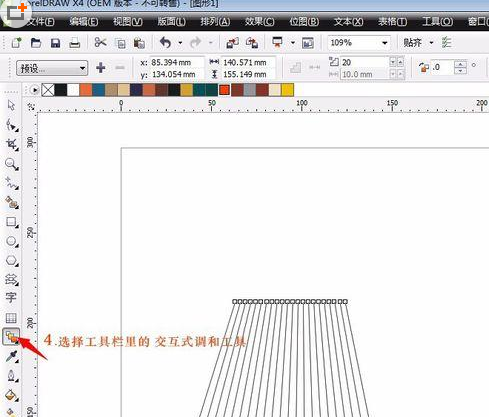Cut selection with scissors icon
The image size is (489, 417).
click(100, 43)
